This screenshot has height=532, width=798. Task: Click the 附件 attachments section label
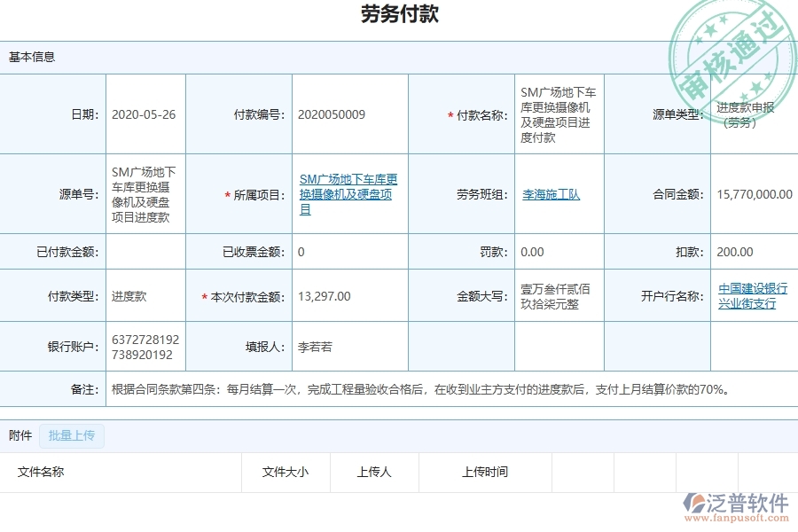pos(20,436)
